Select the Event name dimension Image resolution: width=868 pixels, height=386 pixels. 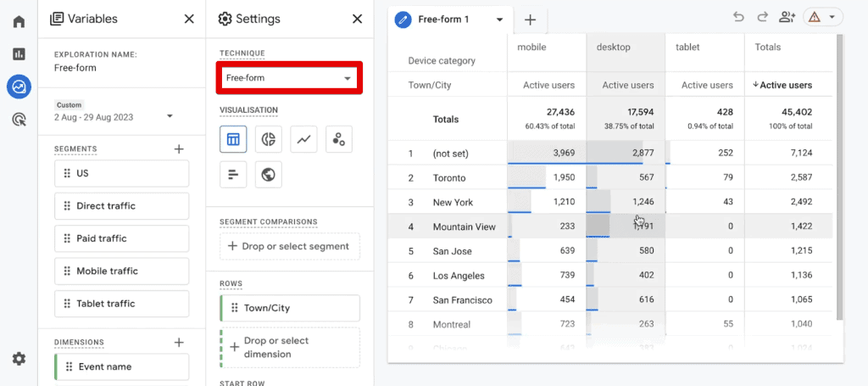pyautogui.click(x=122, y=366)
